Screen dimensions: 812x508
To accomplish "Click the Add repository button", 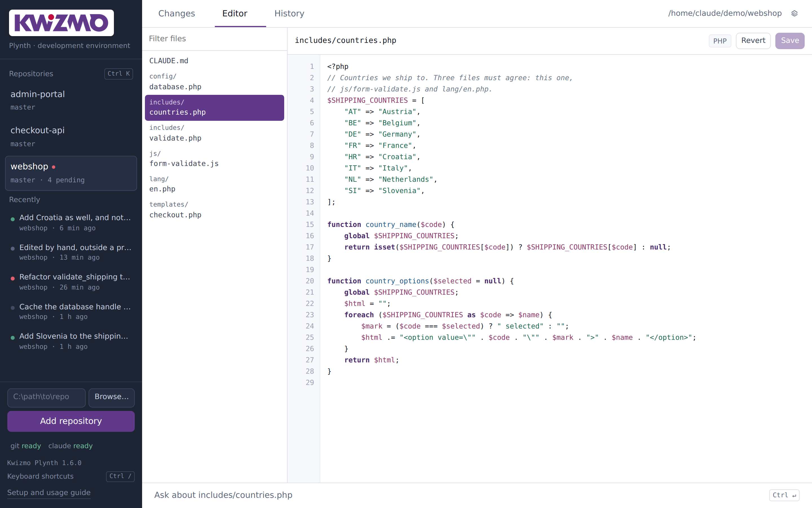I will point(71,421).
